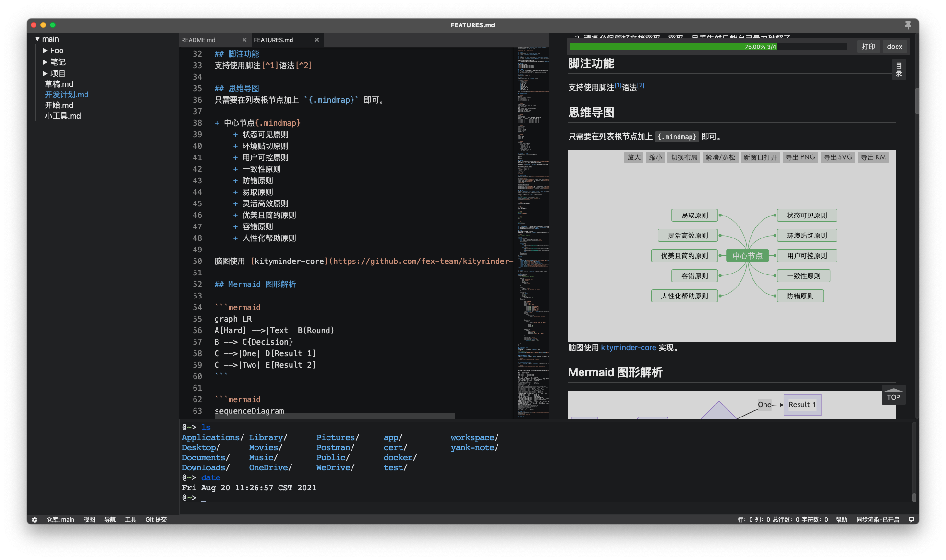The image size is (946, 560).
Task: Click 导出 SVG button
Action: (838, 157)
